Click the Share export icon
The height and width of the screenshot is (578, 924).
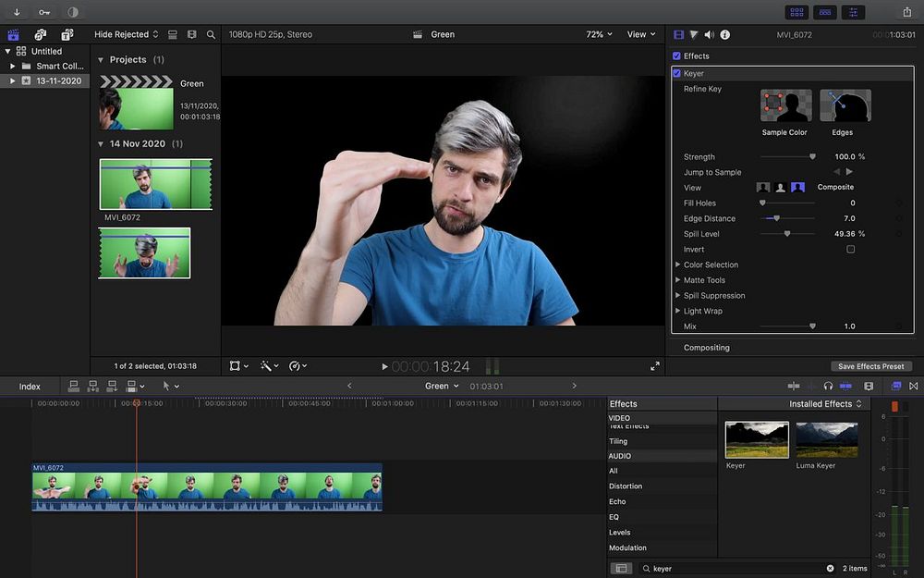pyautogui.click(x=906, y=12)
